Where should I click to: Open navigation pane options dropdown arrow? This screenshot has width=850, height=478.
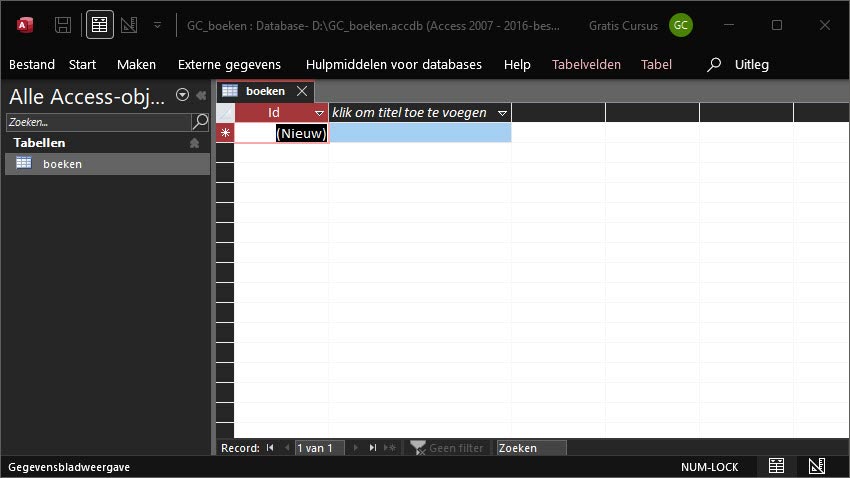(182, 95)
